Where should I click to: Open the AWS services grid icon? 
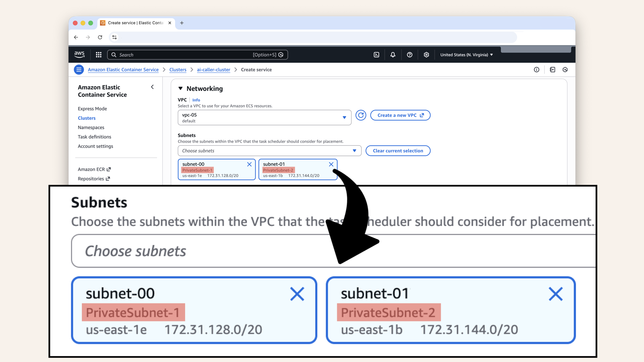pyautogui.click(x=98, y=54)
